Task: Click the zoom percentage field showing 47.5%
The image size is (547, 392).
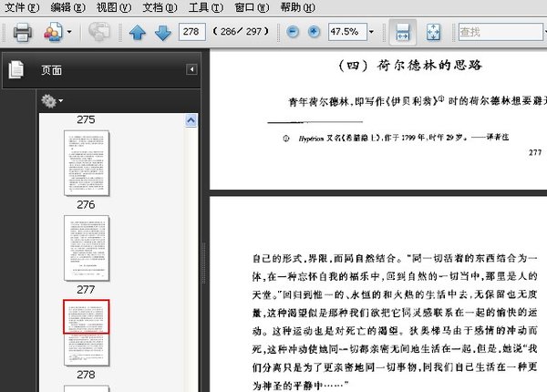Action: click(x=347, y=32)
